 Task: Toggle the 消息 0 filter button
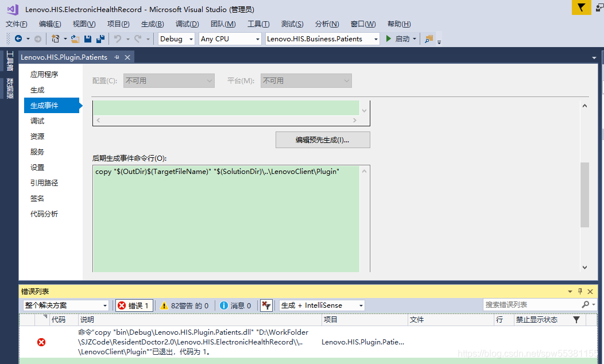(x=235, y=305)
